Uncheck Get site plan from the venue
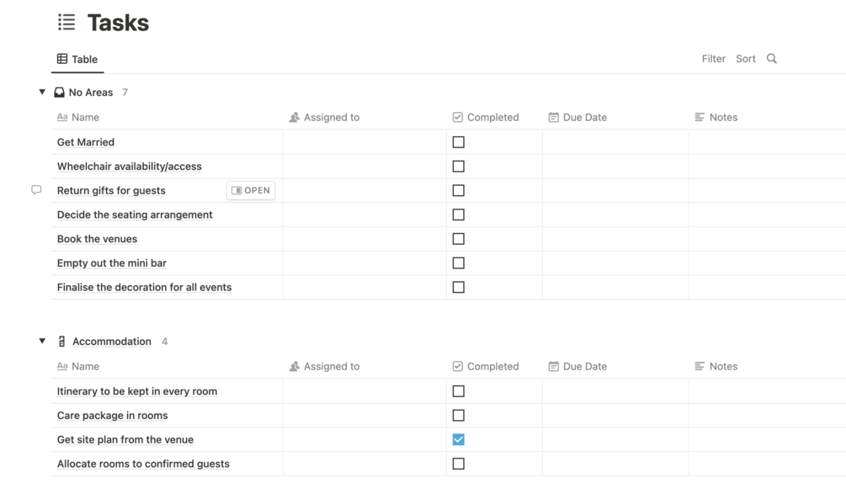The width and height of the screenshot is (846, 504). pyautogui.click(x=458, y=439)
